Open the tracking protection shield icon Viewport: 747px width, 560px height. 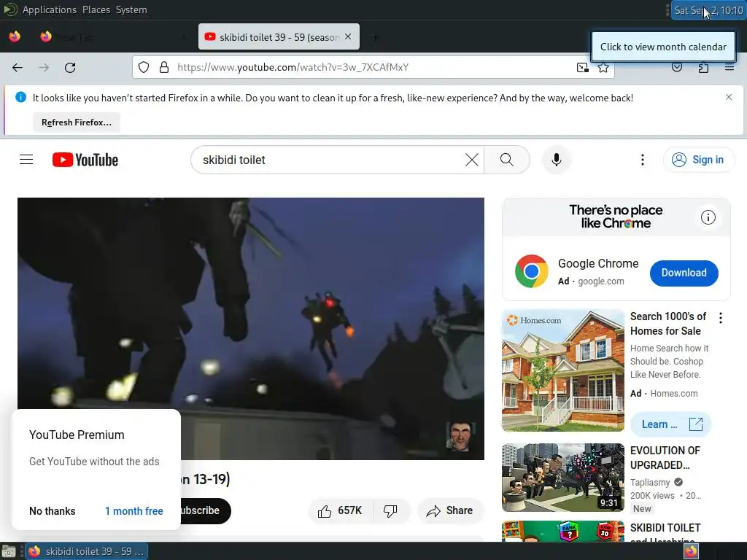[x=144, y=67]
